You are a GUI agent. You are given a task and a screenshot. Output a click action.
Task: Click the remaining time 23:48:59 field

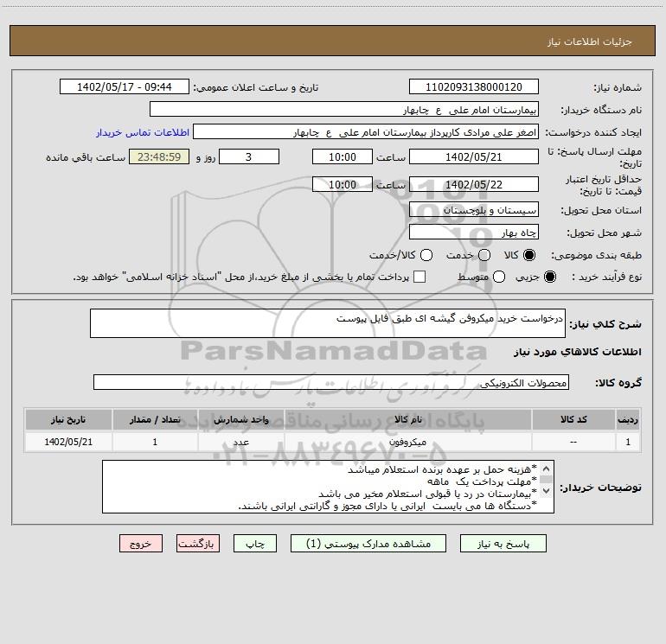159,156
